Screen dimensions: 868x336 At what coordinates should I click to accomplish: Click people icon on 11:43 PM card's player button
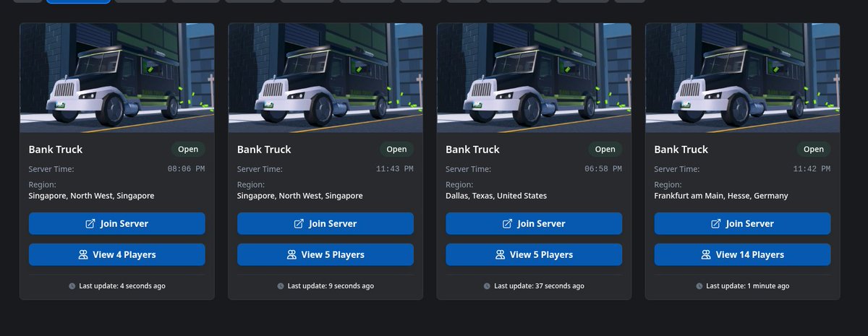292,254
